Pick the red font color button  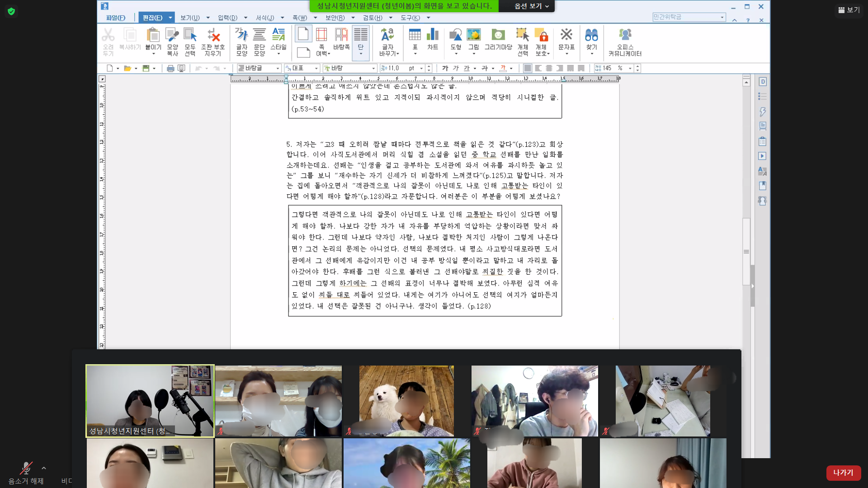[x=503, y=68]
